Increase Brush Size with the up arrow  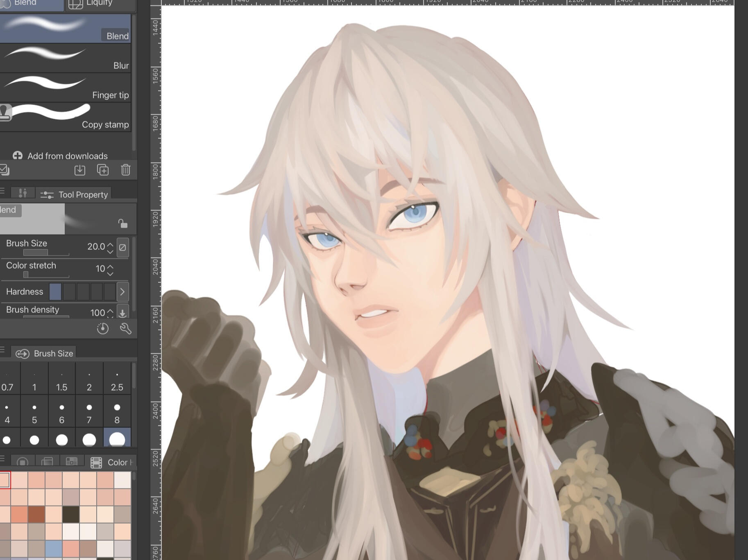click(x=110, y=244)
